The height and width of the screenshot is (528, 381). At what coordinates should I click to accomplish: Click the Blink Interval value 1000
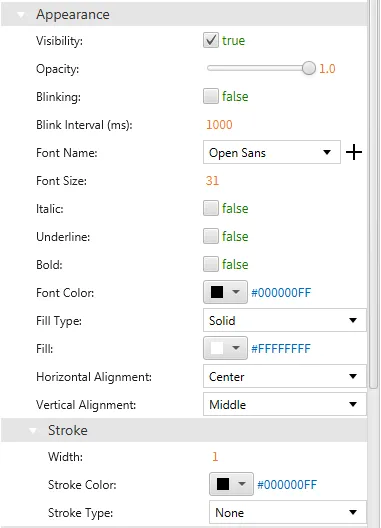219,125
